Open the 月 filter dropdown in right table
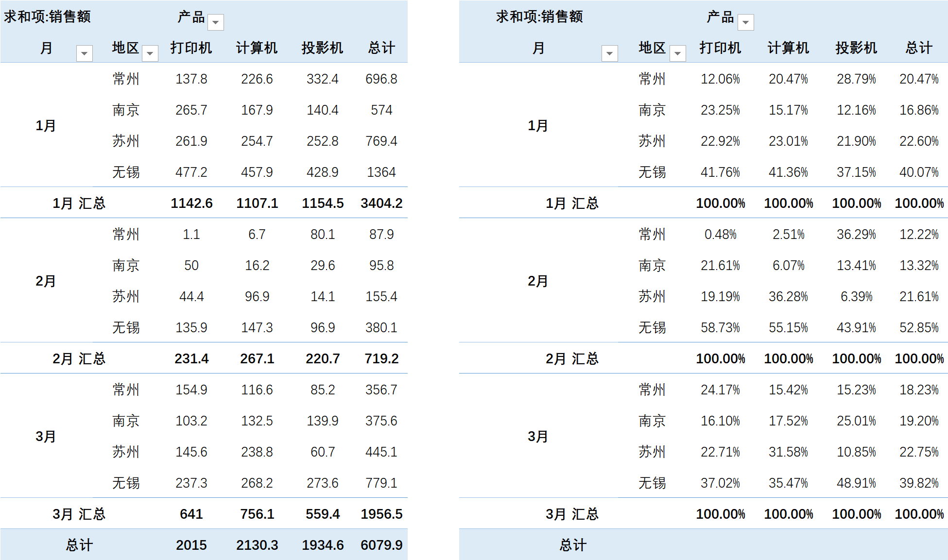Screen dimensions: 948x560 coord(609,53)
